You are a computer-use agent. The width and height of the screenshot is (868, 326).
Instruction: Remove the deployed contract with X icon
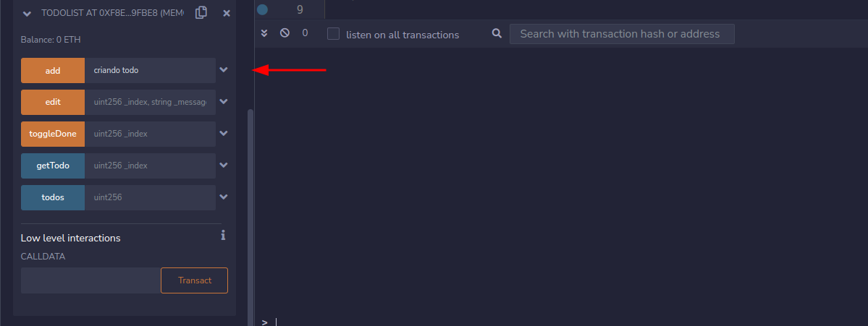[227, 13]
